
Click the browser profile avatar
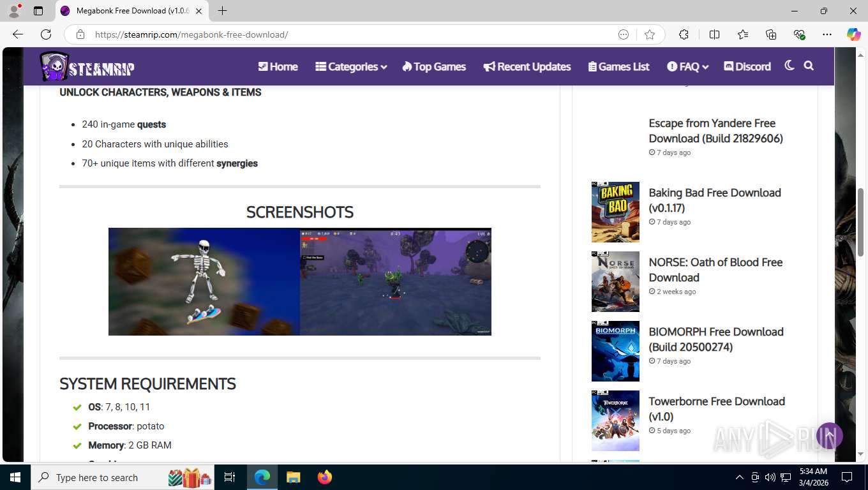tap(14, 11)
